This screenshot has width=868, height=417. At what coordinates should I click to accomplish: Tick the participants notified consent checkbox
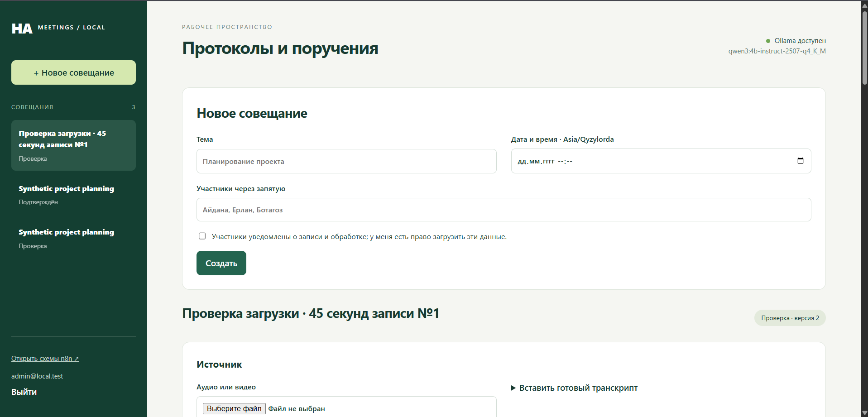click(x=202, y=236)
